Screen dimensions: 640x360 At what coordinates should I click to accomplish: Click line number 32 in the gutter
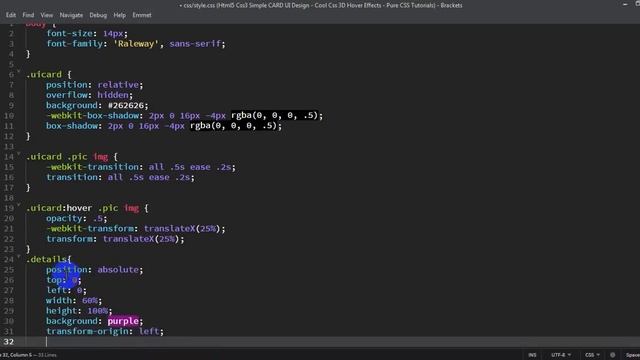(x=9, y=342)
